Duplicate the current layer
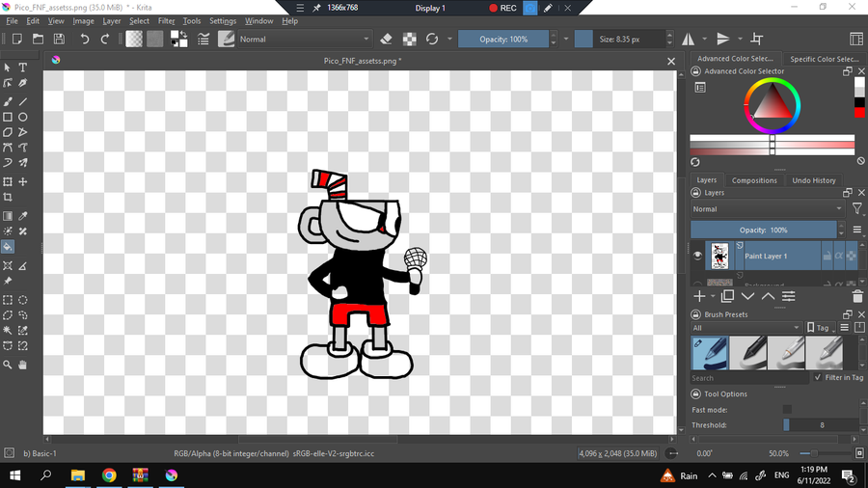 pyautogui.click(x=727, y=297)
